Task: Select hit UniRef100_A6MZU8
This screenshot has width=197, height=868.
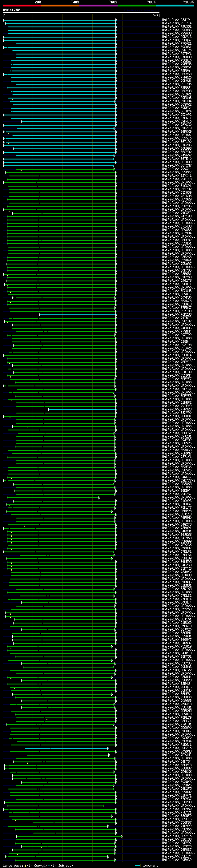Action: click(x=176, y=314)
